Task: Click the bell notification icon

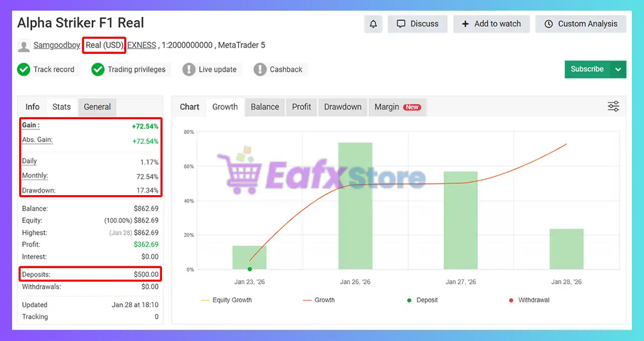Action: [373, 24]
